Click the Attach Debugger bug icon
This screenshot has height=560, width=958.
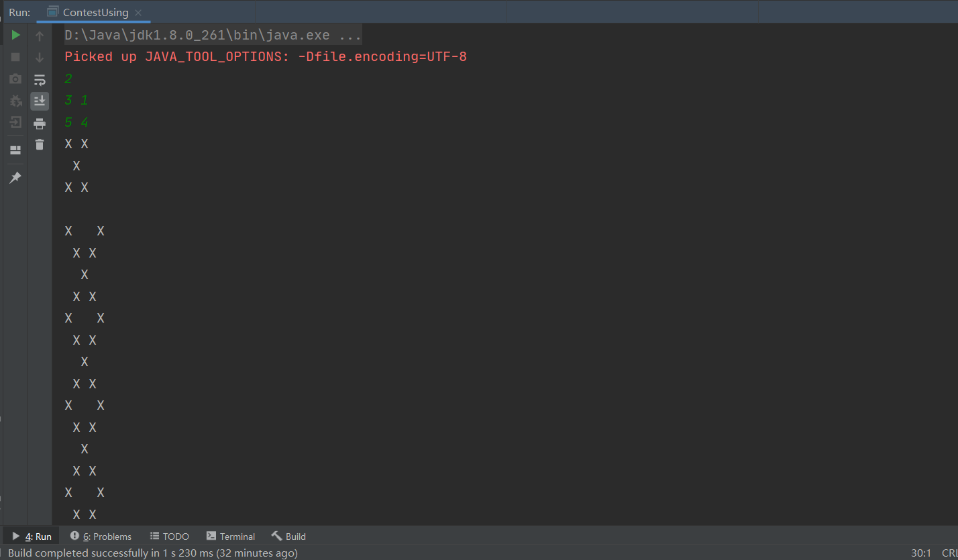point(15,101)
